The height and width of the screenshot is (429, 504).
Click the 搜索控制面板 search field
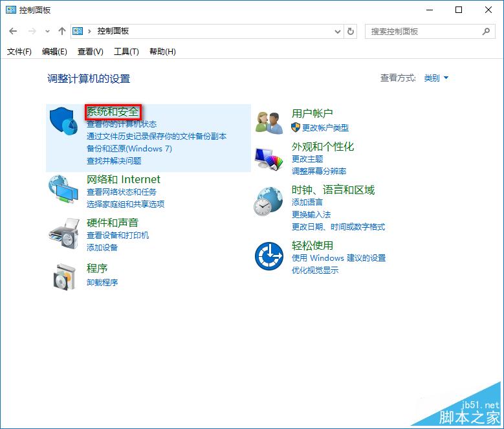pyautogui.click(x=424, y=31)
